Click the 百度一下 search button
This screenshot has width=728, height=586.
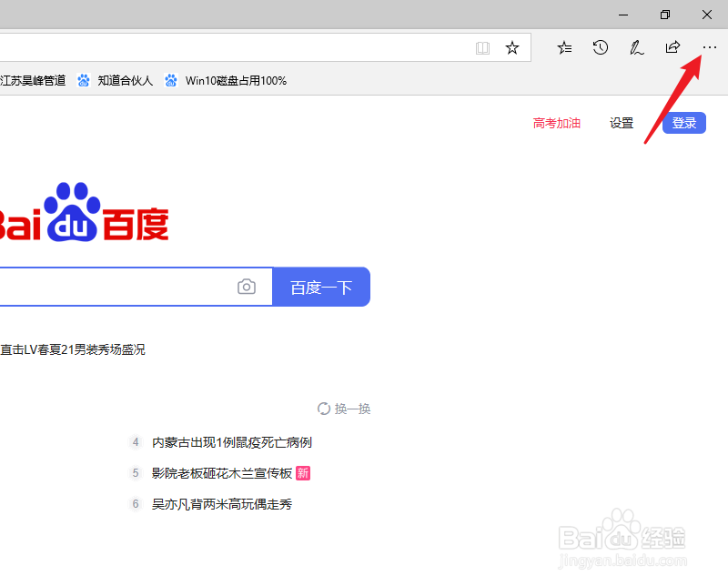[321, 287]
